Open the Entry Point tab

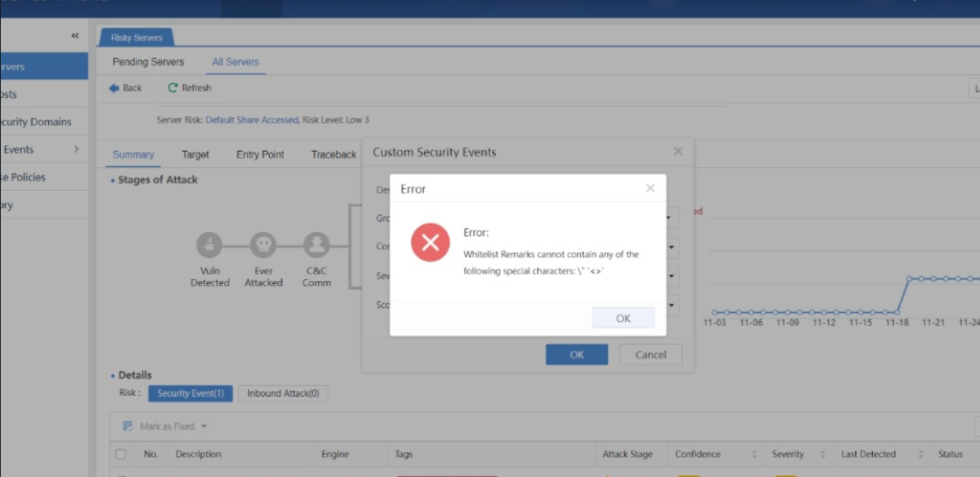(x=260, y=155)
